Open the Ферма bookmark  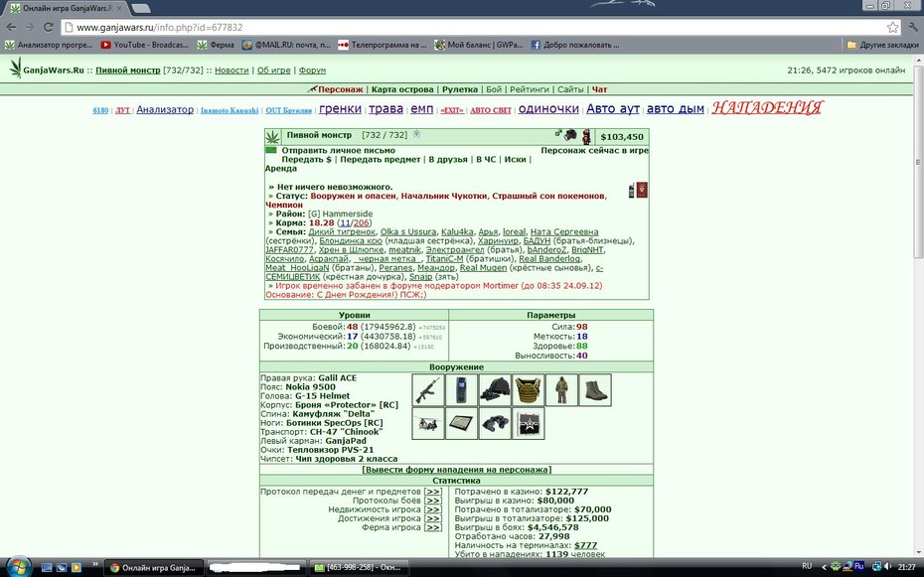216,45
